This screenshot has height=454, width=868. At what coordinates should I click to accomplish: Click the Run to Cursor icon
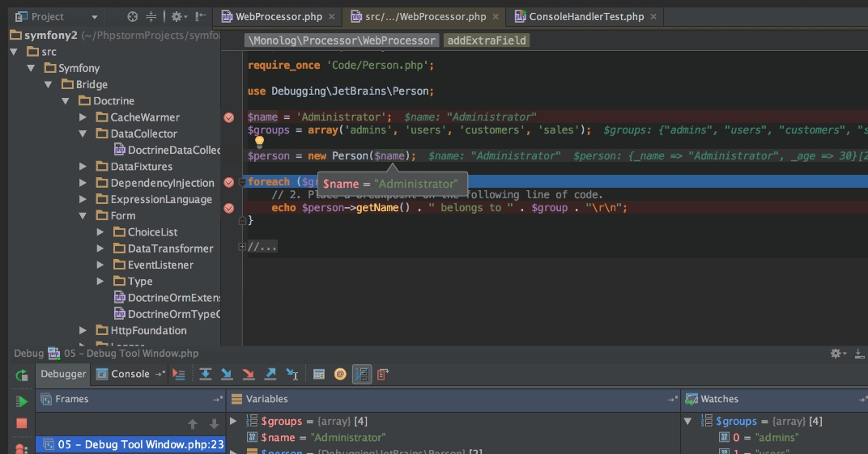[291, 375]
